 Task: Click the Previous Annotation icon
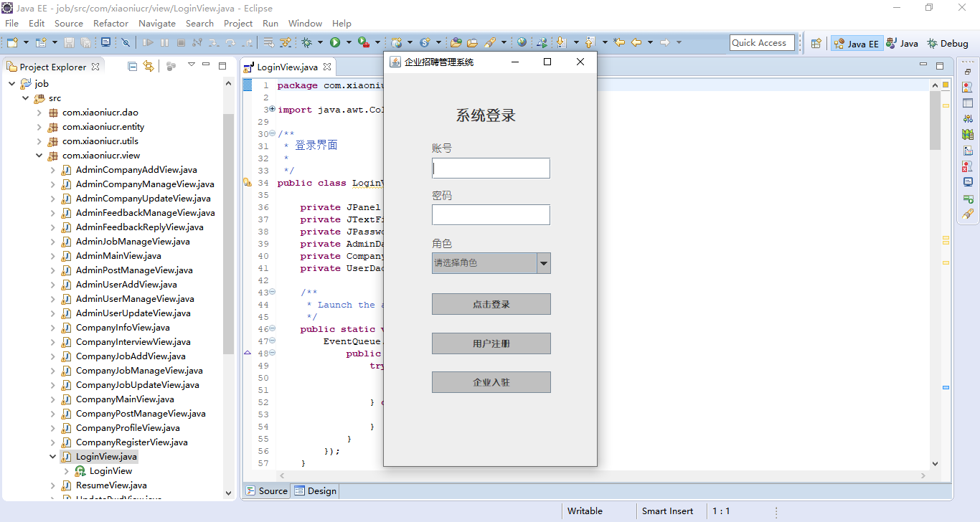tap(589, 42)
